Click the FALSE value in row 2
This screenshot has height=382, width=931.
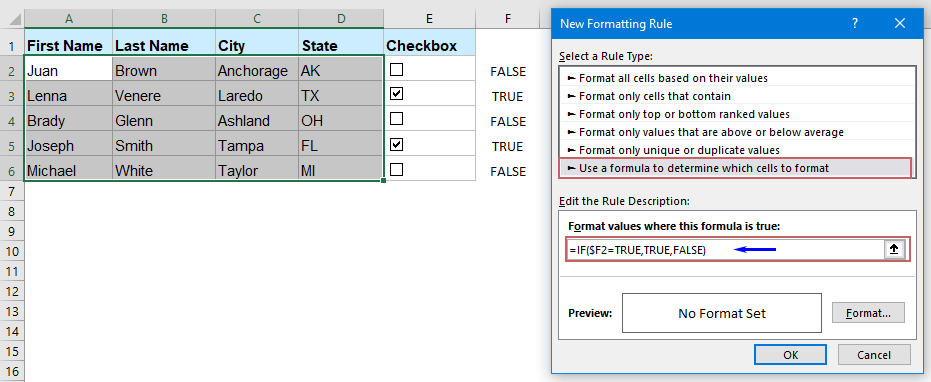508,71
